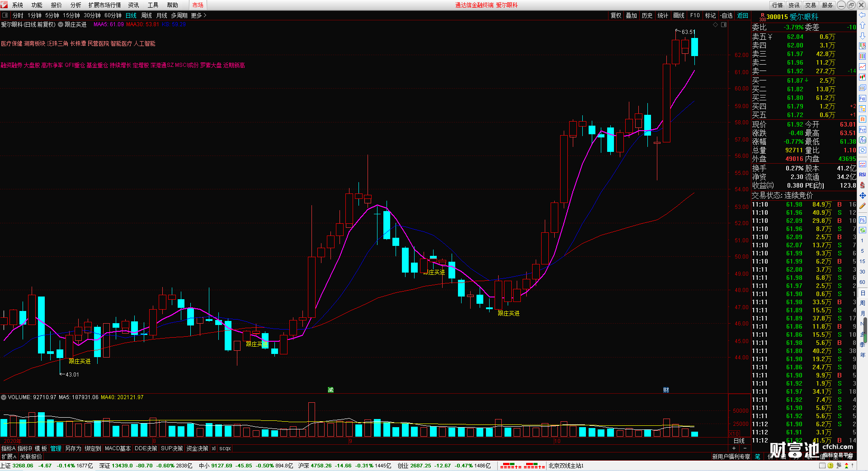The image size is (868, 471).
Task: Click the 叠加 overlay toolbar button
Action: 632,15
